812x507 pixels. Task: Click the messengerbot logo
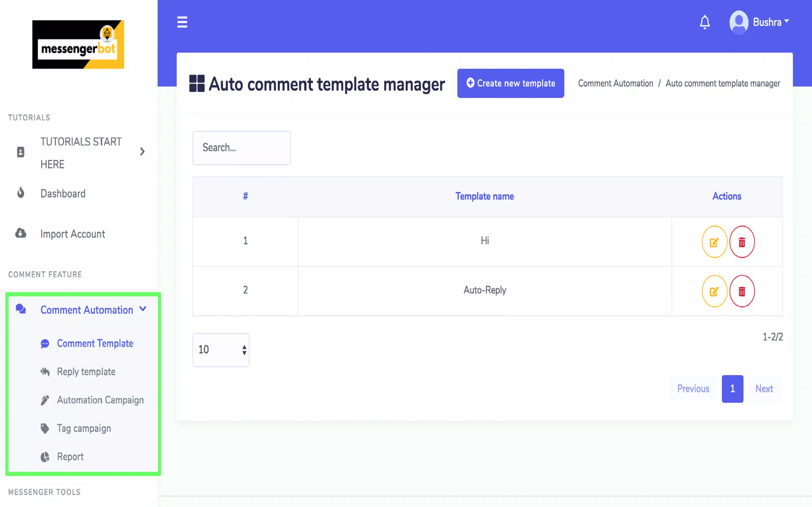78,45
